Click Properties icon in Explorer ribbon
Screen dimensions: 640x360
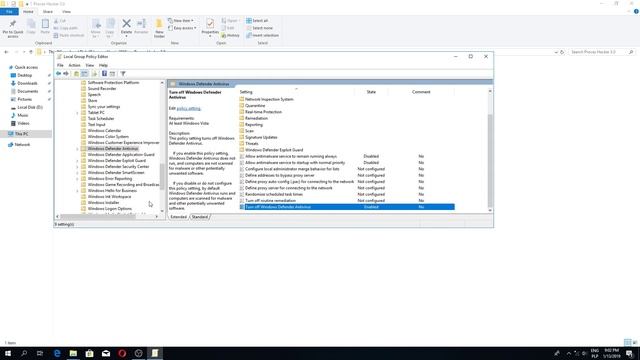tap(210, 28)
